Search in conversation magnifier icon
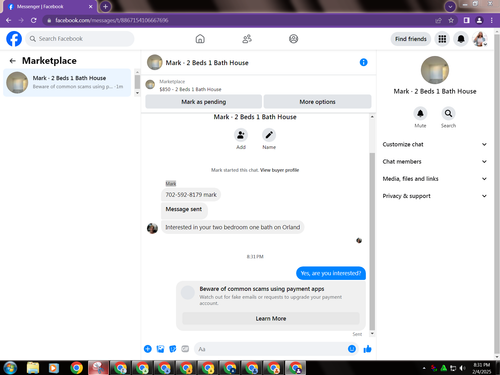500x375 pixels. pyautogui.click(x=448, y=113)
